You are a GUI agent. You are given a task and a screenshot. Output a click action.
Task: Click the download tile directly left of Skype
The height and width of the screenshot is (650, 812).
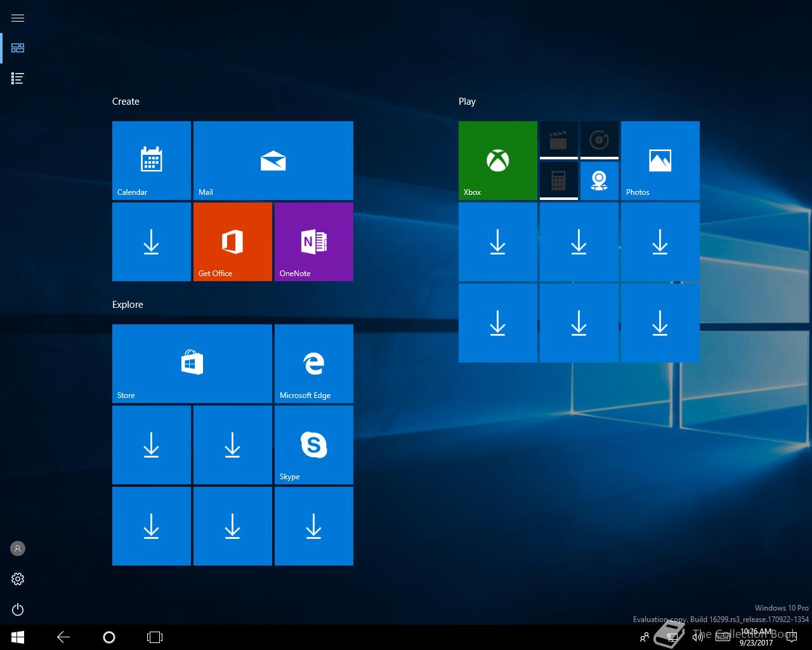click(233, 445)
